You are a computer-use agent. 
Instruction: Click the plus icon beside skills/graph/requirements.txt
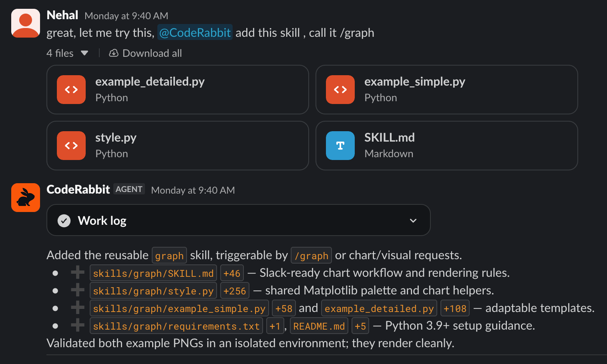point(78,326)
